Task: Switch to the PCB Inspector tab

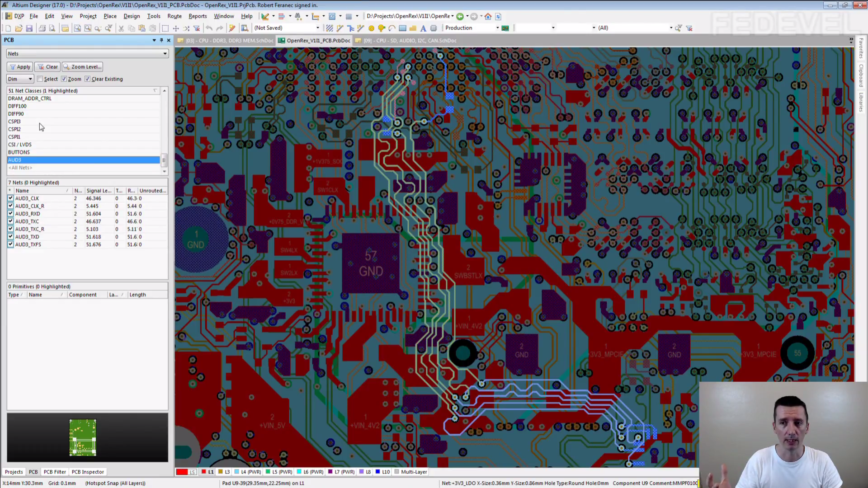Action: (88, 472)
